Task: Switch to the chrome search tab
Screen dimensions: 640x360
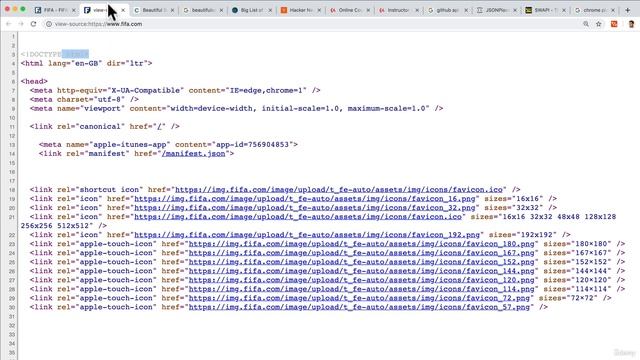Action: (595, 10)
